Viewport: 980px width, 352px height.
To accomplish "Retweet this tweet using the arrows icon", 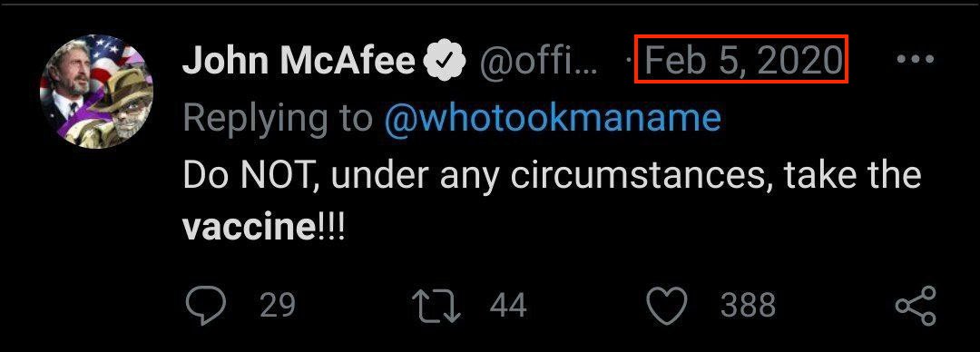I will tap(436, 306).
